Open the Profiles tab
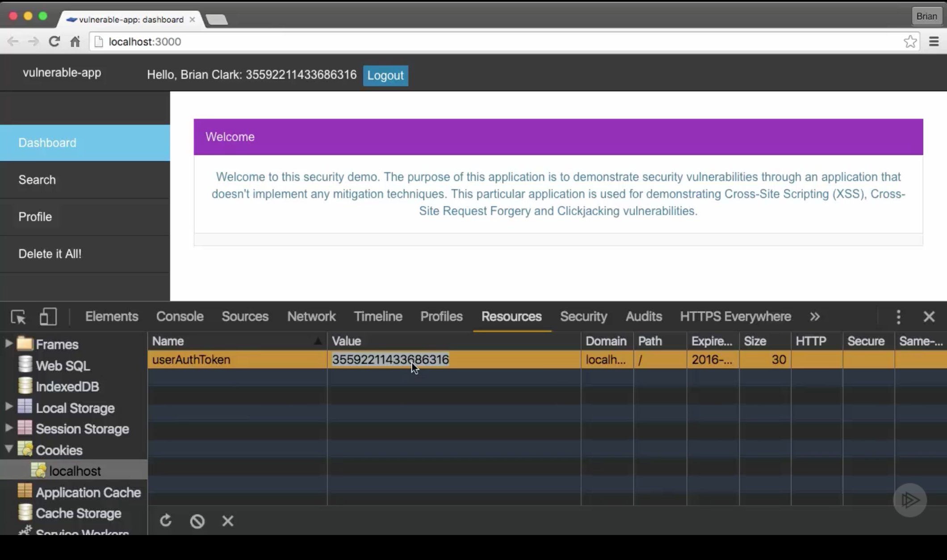This screenshot has height=560, width=947. click(x=441, y=317)
